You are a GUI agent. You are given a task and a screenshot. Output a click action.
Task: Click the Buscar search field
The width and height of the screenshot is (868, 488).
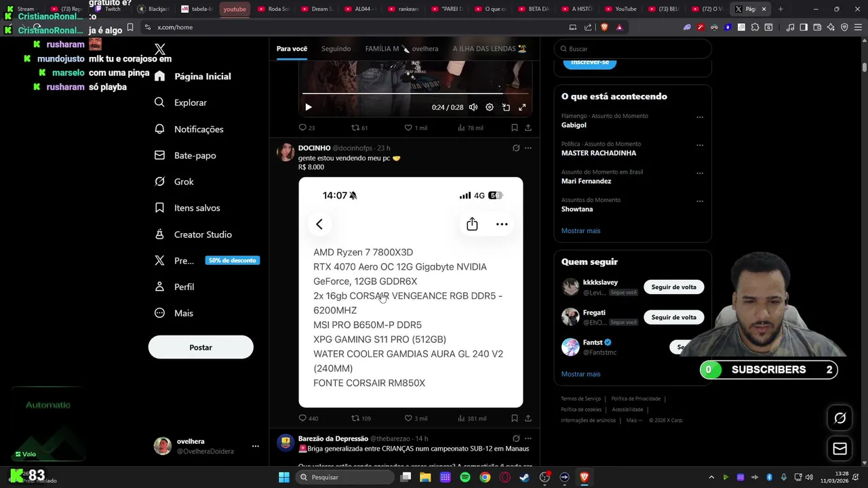(x=633, y=49)
